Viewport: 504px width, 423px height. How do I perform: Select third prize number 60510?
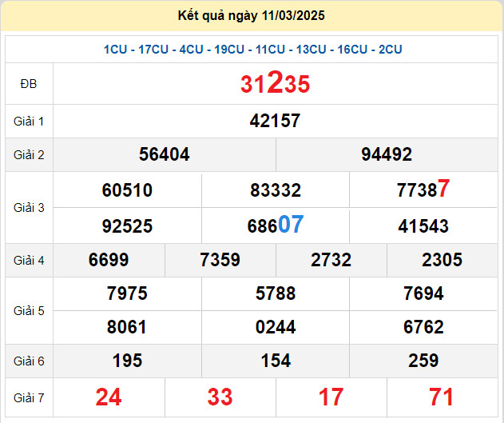(127, 190)
